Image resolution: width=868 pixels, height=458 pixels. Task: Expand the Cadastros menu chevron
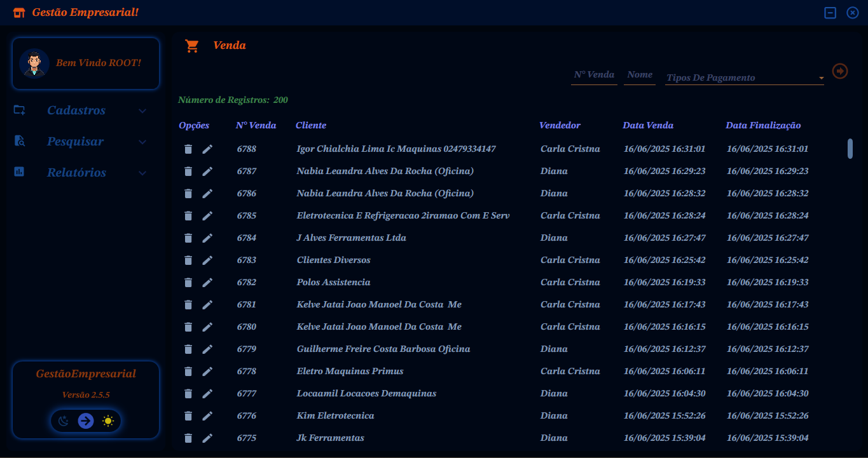pyautogui.click(x=142, y=110)
